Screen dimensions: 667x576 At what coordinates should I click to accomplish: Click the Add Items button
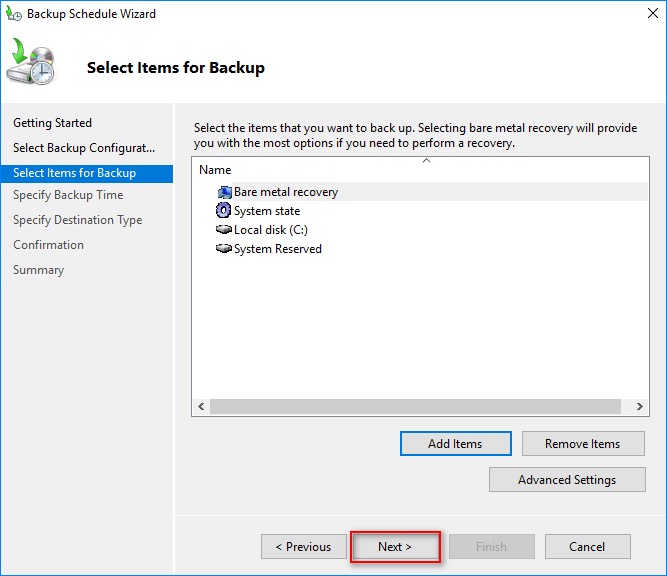(x=456, y=444)
